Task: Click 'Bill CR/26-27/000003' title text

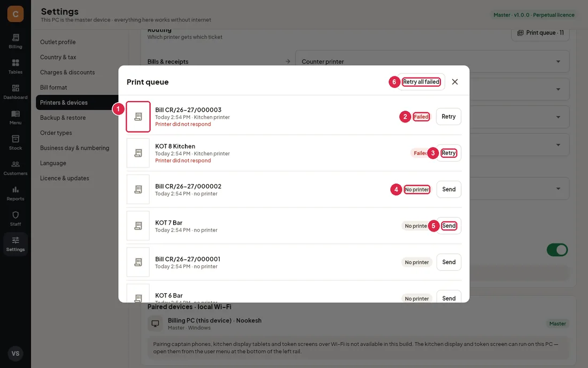Action: 188,110
